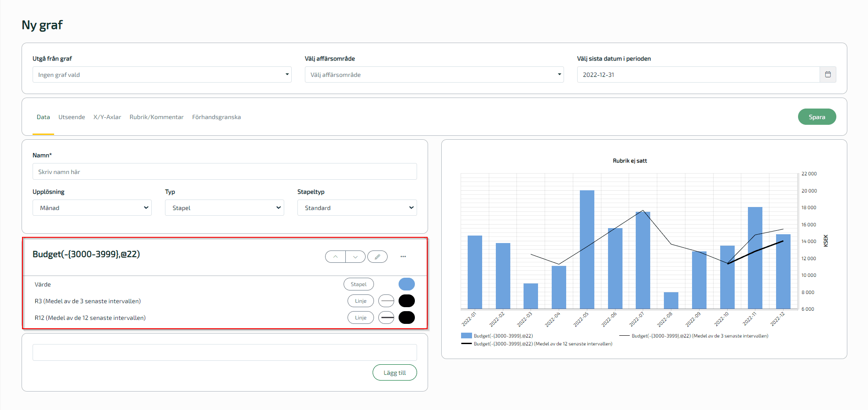Image resolution: width=868 pixels, height=410 pixels.
Task: Open the Utgå från graf dropdown
Action: tap(162, 75)
